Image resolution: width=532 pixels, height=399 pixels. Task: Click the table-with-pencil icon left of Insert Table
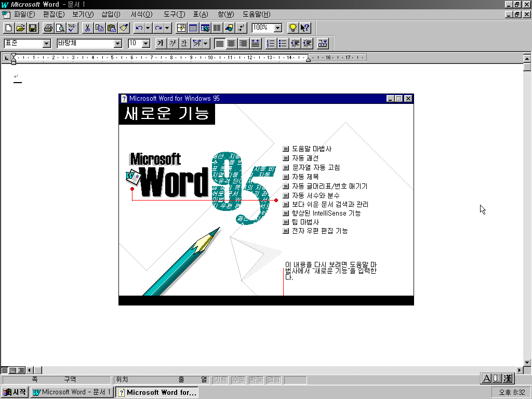tap(181, 28)
